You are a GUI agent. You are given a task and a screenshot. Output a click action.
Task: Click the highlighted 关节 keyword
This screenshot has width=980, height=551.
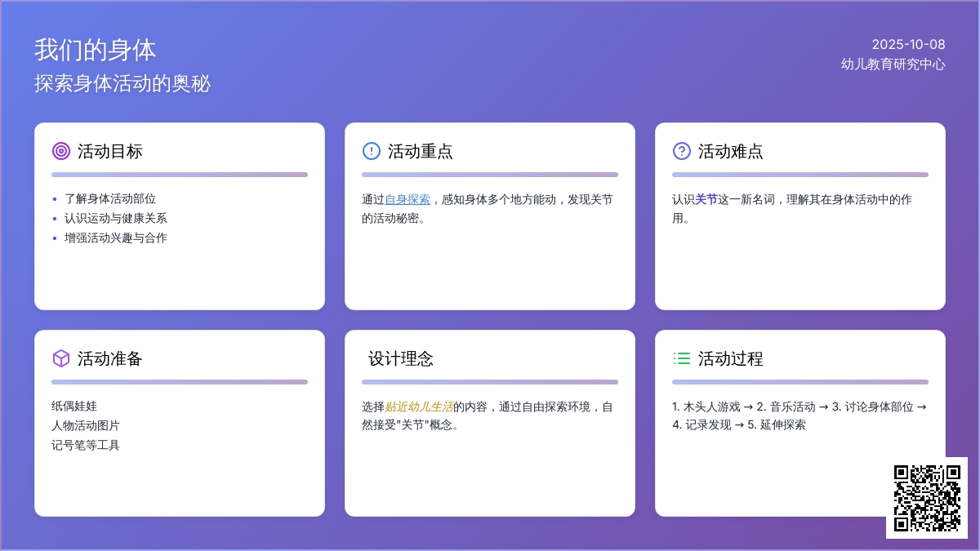(706, 198)
